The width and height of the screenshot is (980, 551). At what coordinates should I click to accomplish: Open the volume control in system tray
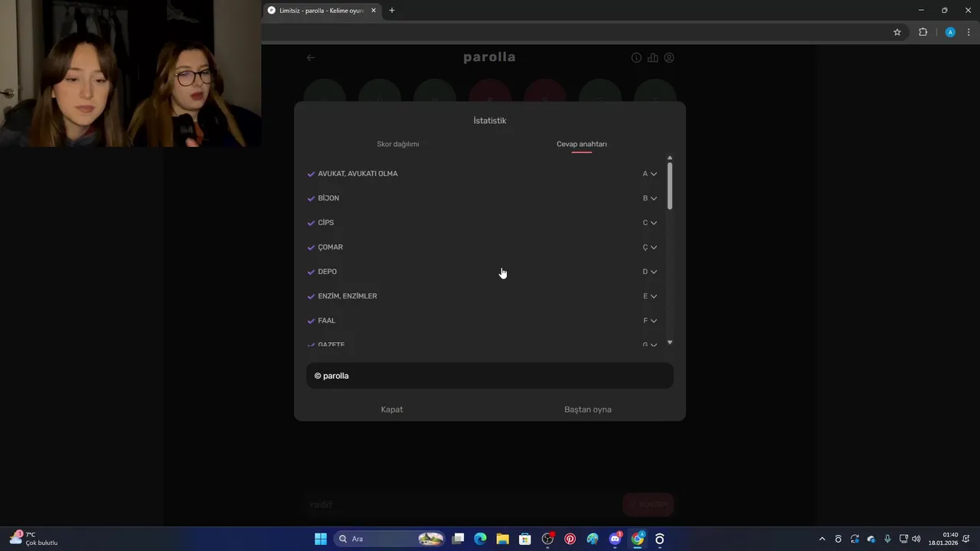(x=916, y=539)
